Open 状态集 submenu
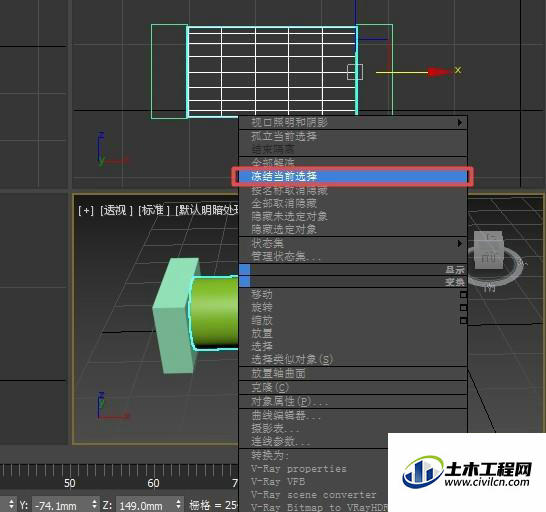This screenshot has height=512, width=546. pyautogui.click(x=353, y=243)
